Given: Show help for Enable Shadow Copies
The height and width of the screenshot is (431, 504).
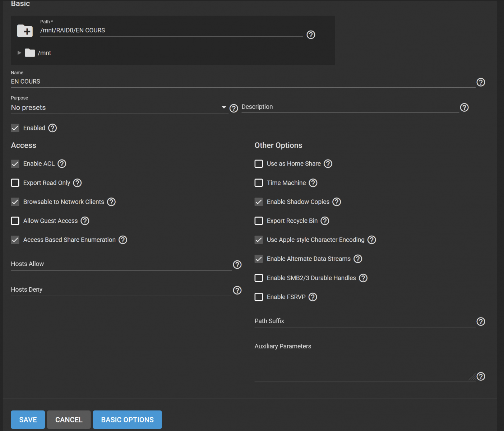Looking at the screenshot, I should (337, 202).
